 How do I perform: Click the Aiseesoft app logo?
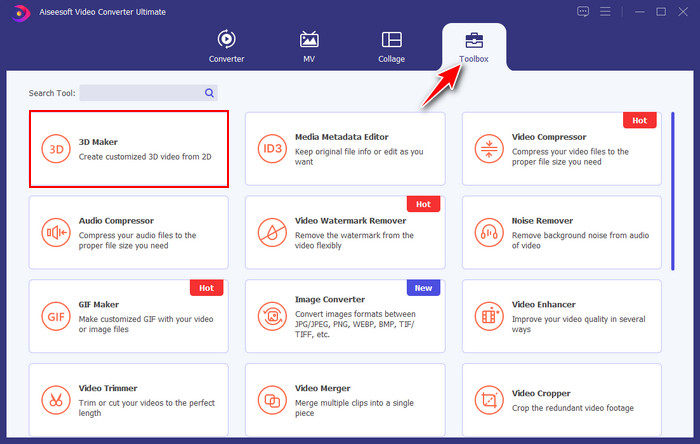[x=21, y=13]
